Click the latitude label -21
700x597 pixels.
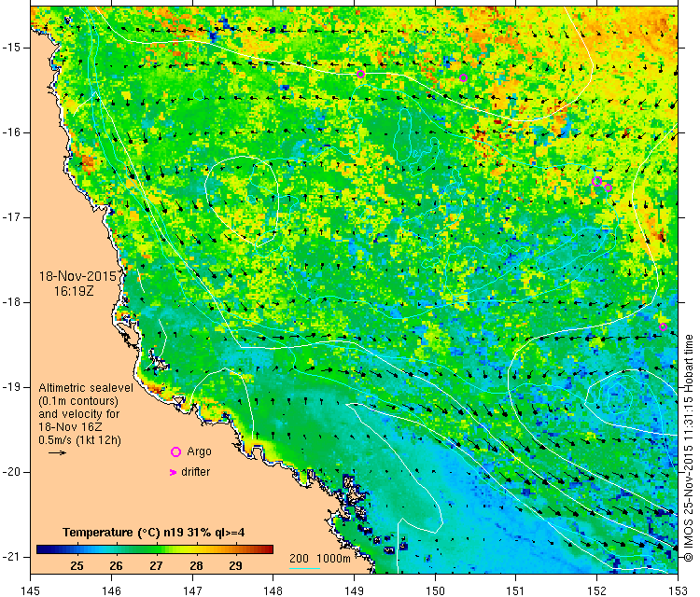point(10,557)
